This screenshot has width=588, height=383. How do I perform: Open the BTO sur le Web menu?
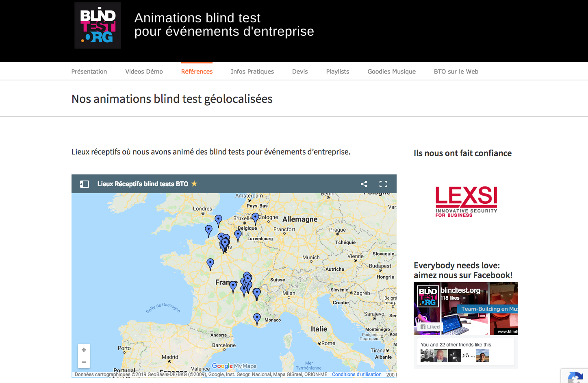point(456,72)
